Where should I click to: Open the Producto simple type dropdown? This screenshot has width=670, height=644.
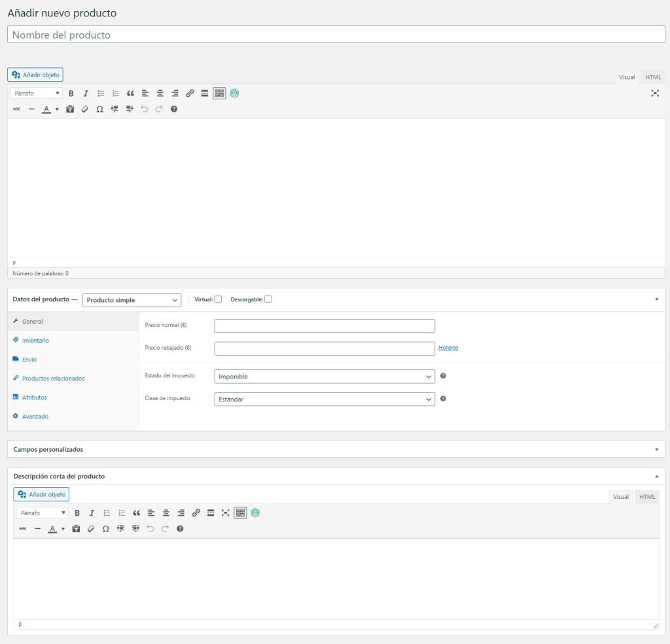pos(132,300)
